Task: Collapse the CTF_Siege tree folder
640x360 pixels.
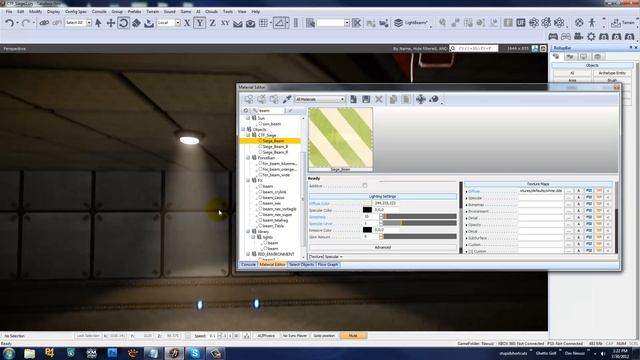Action: tap(248, 135)
